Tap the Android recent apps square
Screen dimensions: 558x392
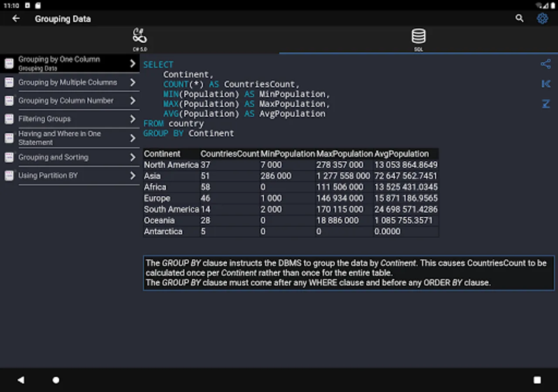[x=537, y=380]
